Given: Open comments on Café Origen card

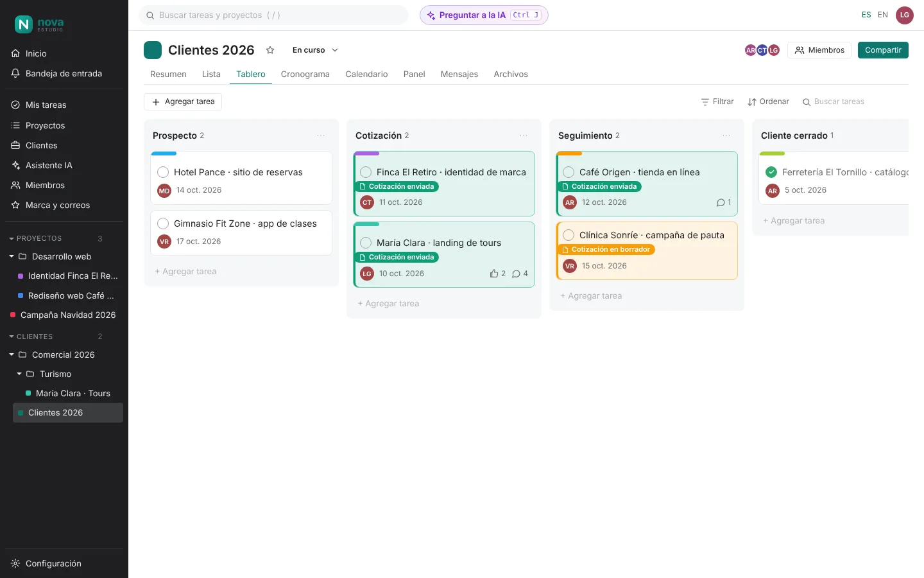Looking at the screenshot, I should point(724,202).
